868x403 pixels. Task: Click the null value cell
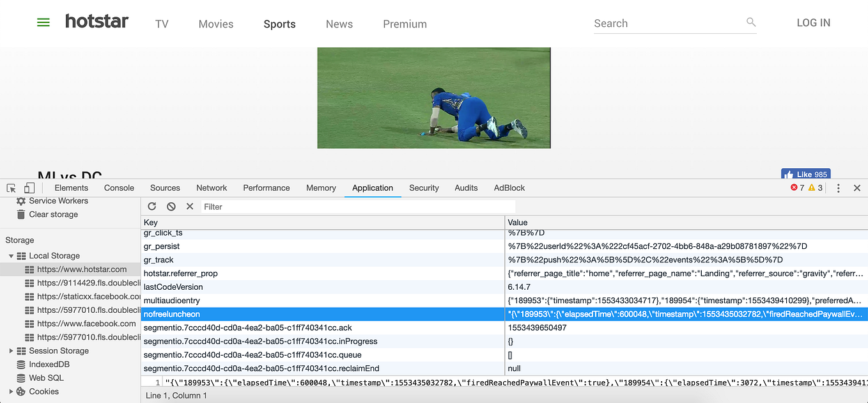tap(686, 368)
